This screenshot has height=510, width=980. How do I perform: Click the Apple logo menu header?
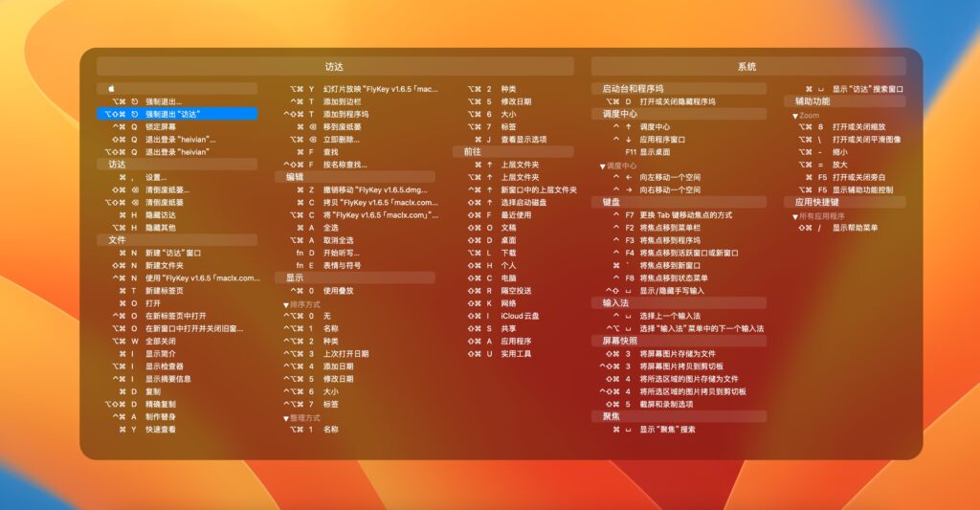tap(177, 89)
